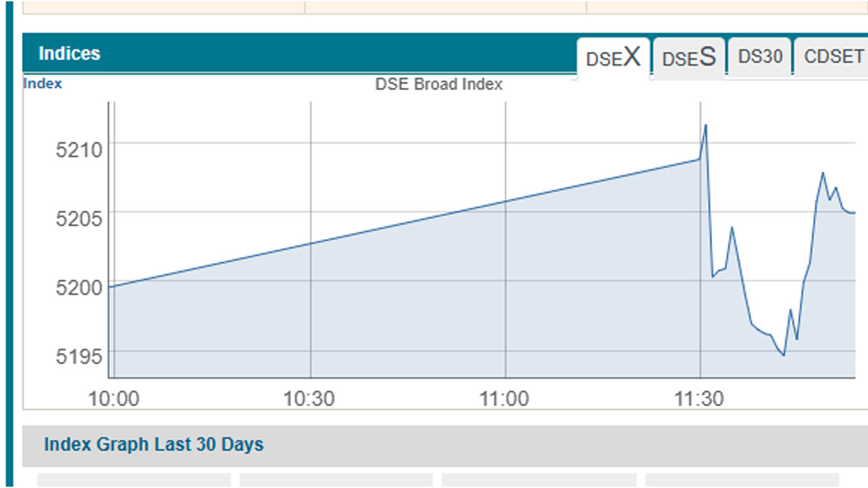This screenshot has width=868, height=488.
Task: Click the 10:00 time axis label
Action: coord(113,399)
